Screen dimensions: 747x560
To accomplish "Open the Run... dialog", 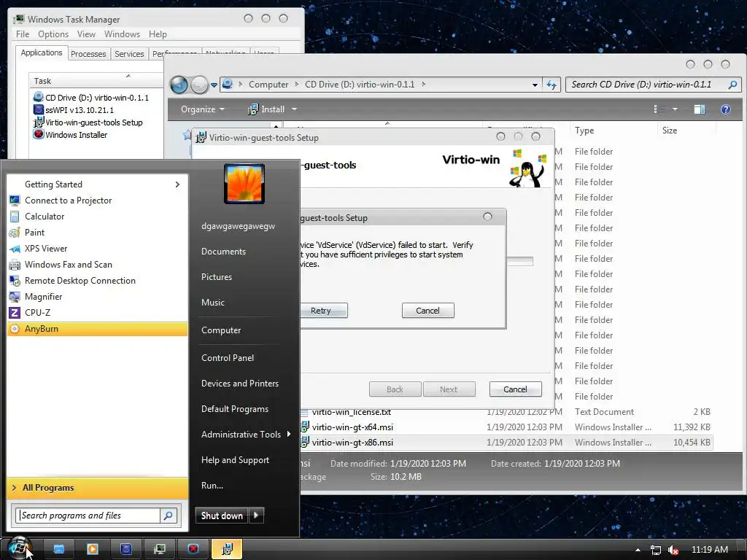I will coord(212,486).
